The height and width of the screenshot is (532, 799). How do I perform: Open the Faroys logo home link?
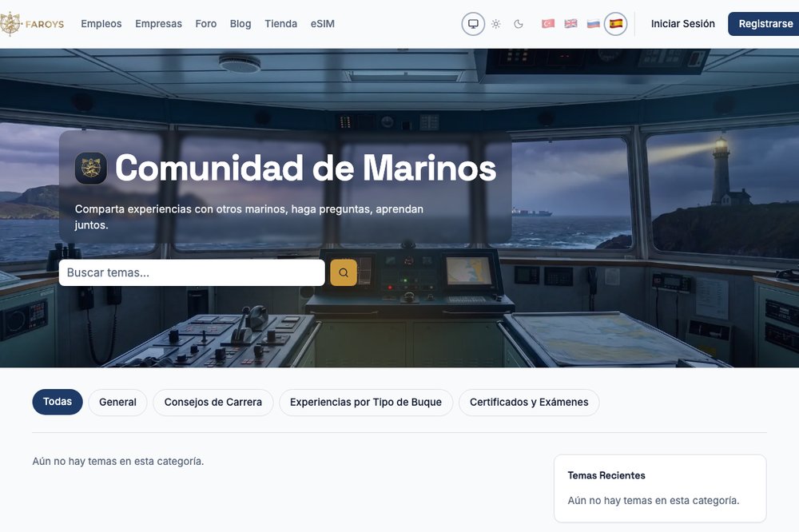32,24
